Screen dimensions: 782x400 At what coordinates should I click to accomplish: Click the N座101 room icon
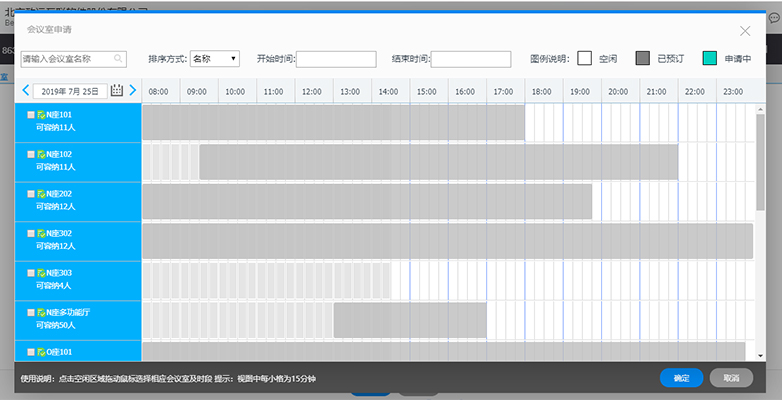41,115
